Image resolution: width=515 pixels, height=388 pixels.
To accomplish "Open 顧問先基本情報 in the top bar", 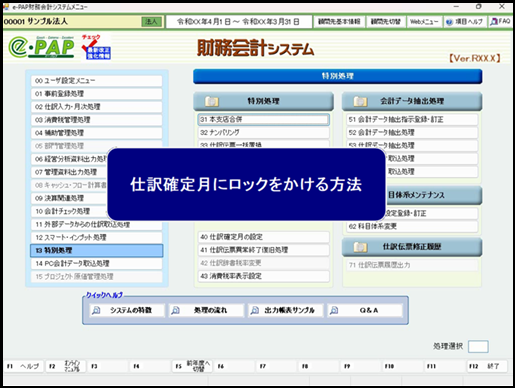I will (x=339, y=22).
